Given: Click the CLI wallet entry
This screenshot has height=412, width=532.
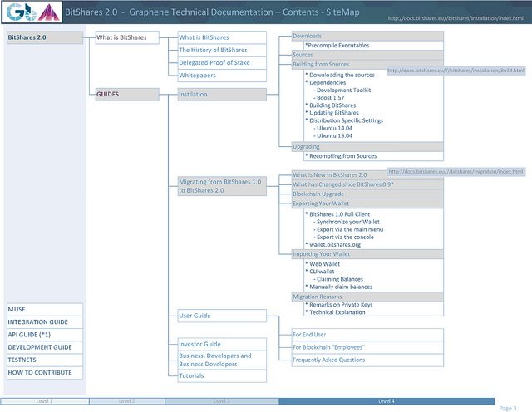Looking at the screenshot, I should pyautogui.click(x=322, y=272).
